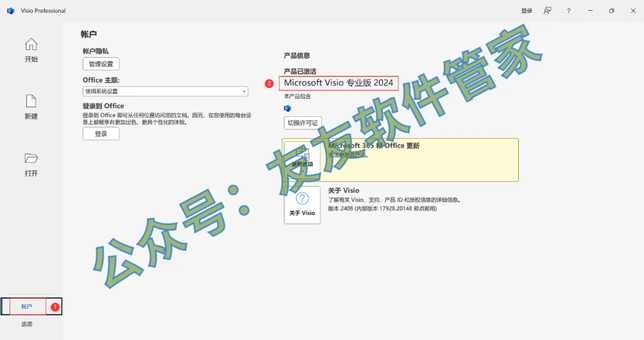Click 登录 in the title bar
644x340 pixels.
527,11
